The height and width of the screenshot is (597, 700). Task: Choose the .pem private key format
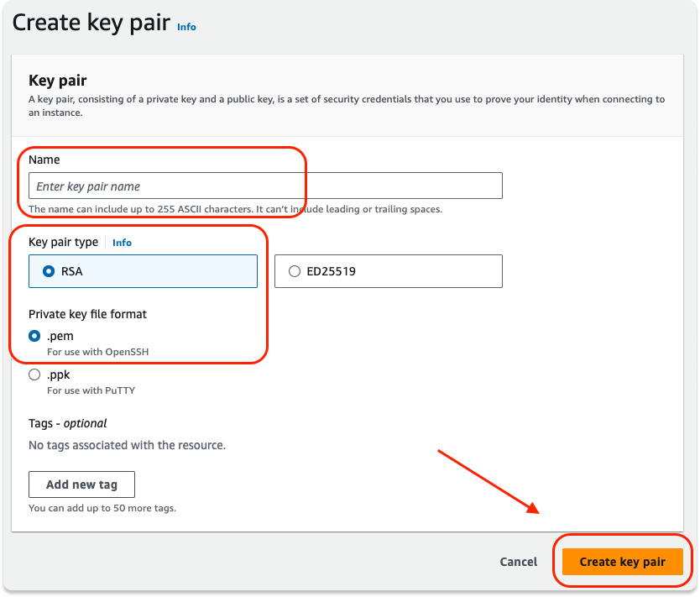(34, 336)
